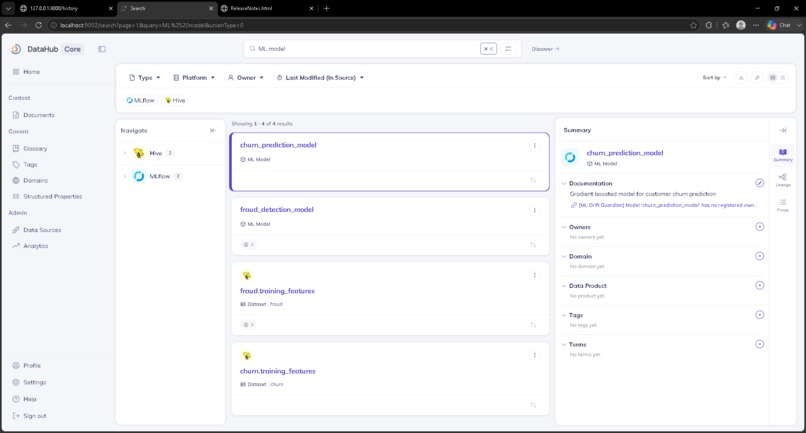Click lineage icon on fraud.training_features card
Screen dimensions: 806x433
click(533, 325)
